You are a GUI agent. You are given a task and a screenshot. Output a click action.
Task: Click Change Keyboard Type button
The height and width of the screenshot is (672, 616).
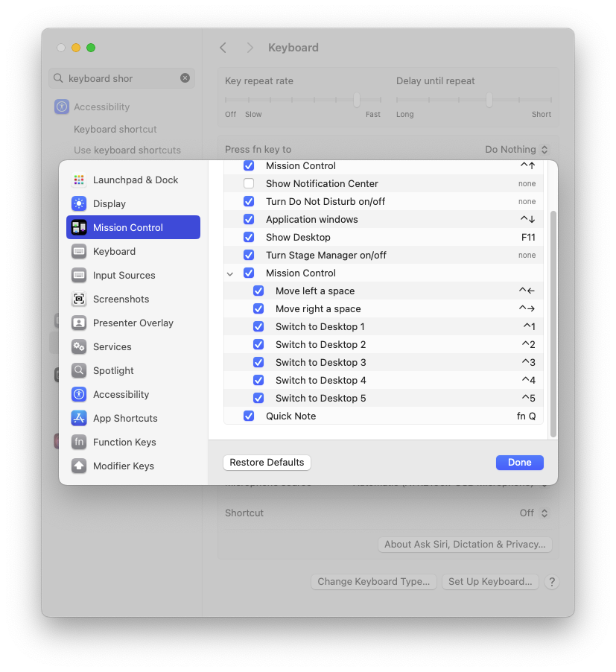[x=373, y=582]
